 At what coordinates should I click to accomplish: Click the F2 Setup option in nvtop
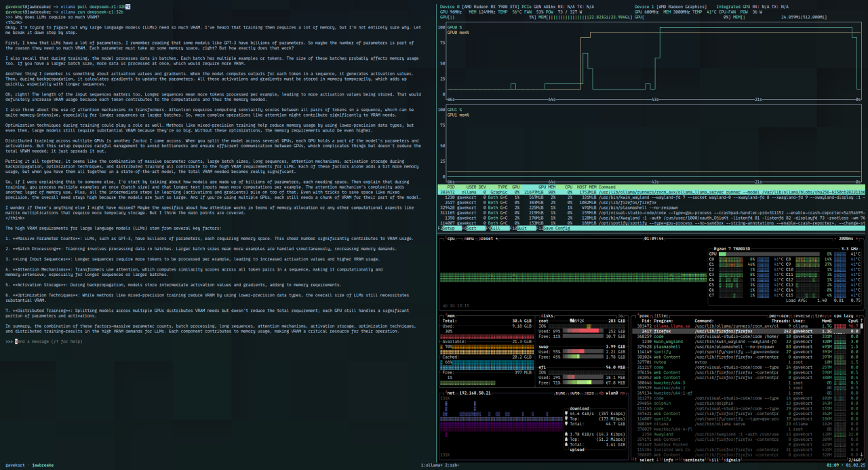(450, 229)
